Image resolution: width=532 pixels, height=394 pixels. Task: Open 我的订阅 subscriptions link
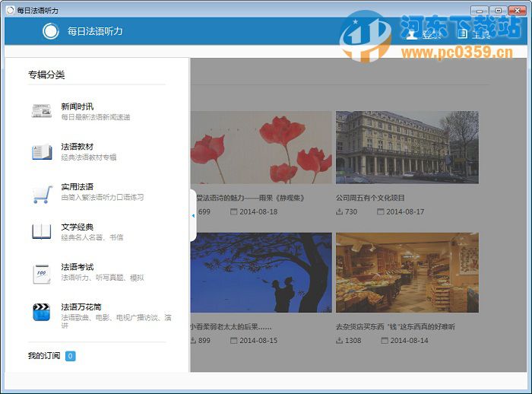tap(44, 356)
